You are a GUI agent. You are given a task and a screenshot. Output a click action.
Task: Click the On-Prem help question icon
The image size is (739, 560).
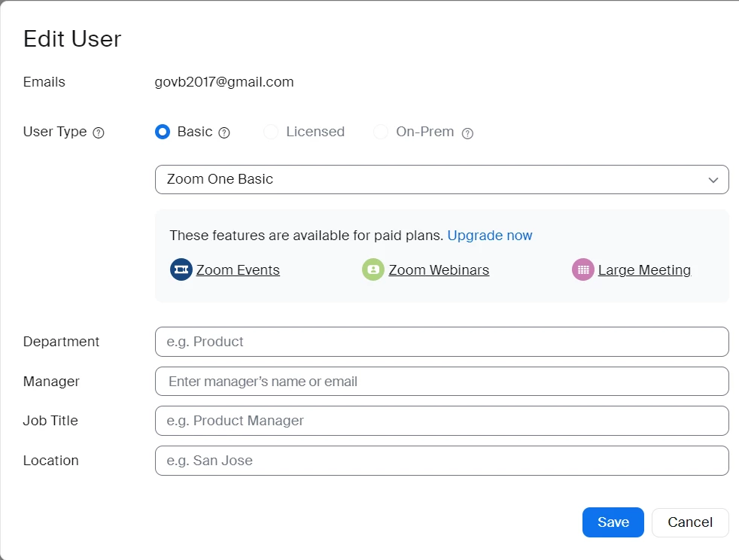[x=467, y=133]
